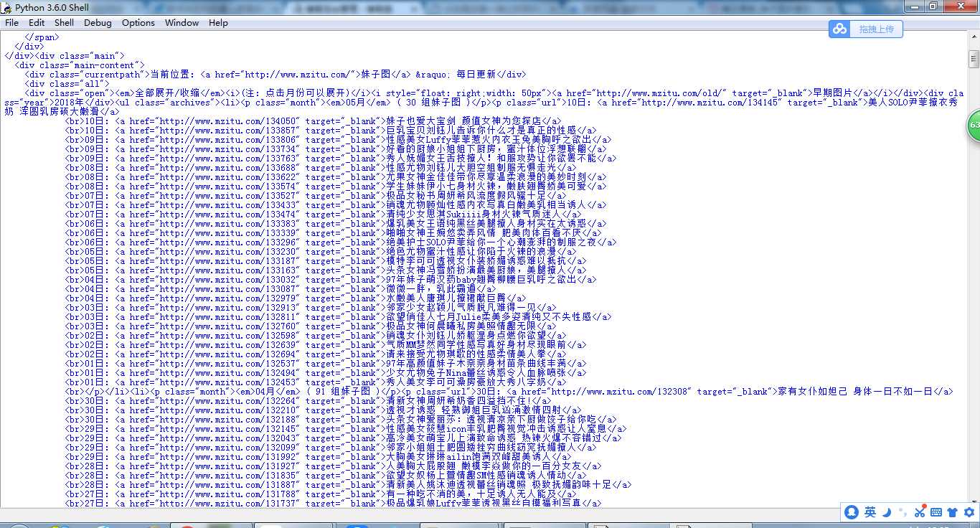This screenshot has height=528, width=980.
Task: Click URL text ending 133763
Action: (x=227, y=159)
